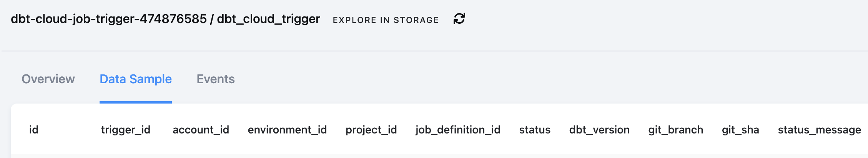Screen dimensions: 868x158
Task: Click the refresh arrows icon
Action: click(x=459, y=18)
